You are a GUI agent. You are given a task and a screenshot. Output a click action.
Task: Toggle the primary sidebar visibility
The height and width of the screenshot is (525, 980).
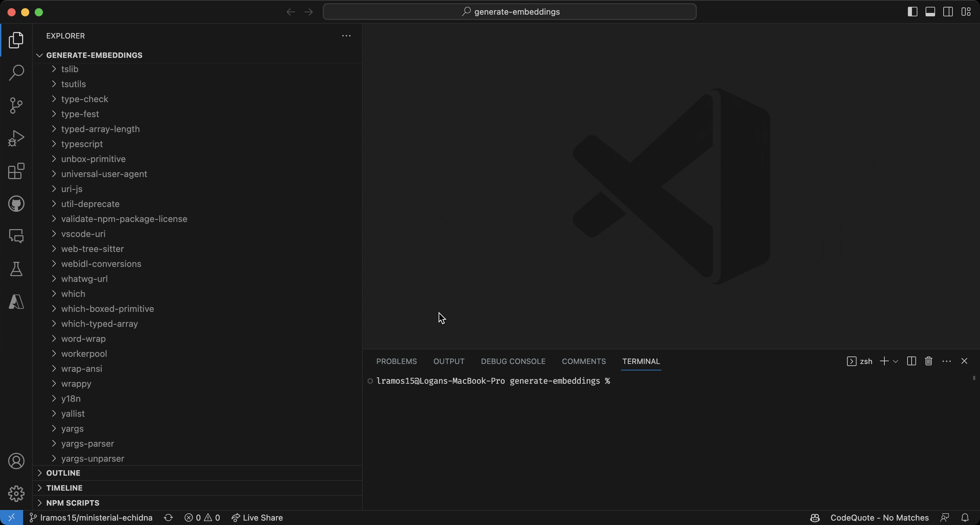pos(912,12)
